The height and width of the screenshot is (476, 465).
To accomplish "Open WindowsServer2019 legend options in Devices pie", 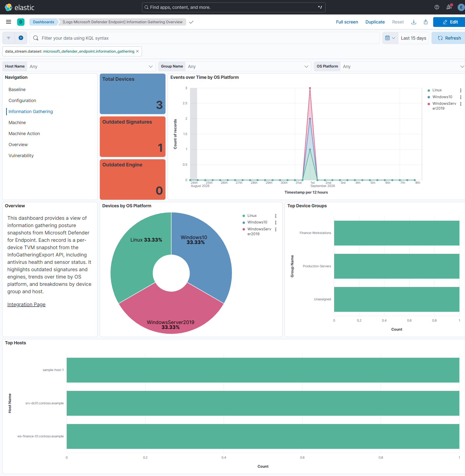I will point(276,229).
